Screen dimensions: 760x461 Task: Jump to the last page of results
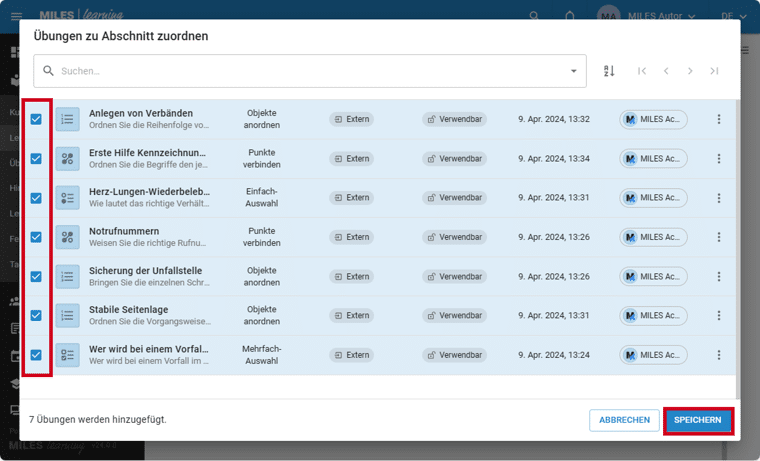click(x=714, y=71)
